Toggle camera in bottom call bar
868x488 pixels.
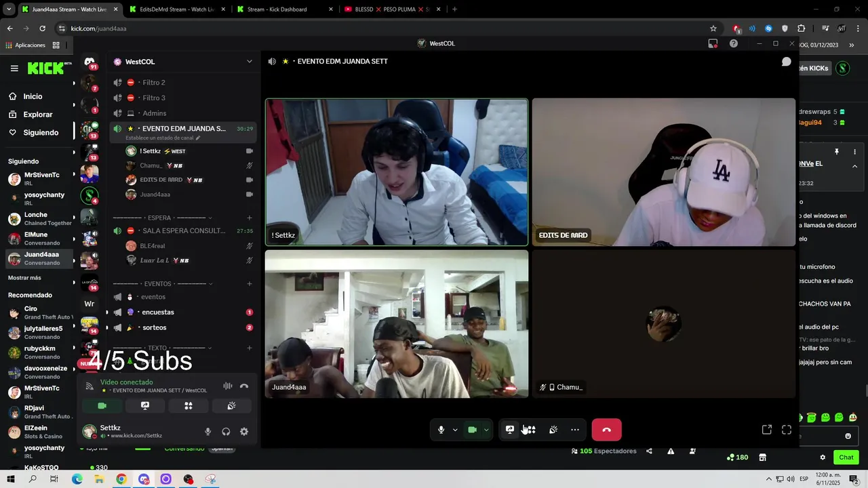click(473, 430)
